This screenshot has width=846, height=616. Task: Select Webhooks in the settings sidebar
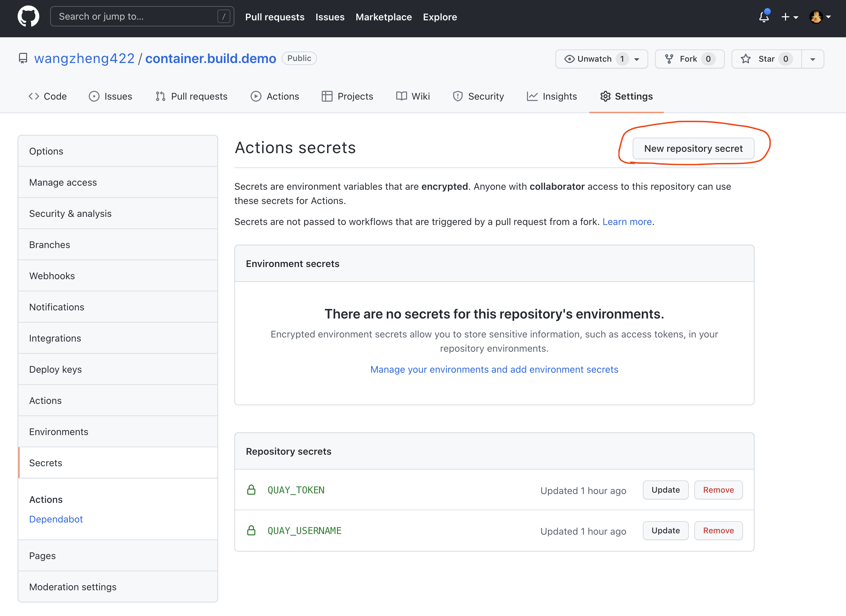[52, 276]
